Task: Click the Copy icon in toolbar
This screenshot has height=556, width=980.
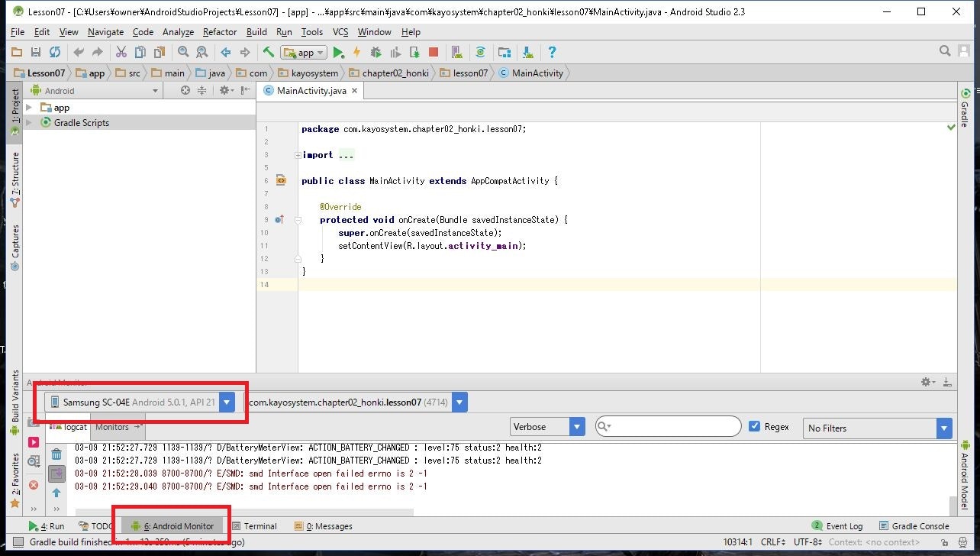Action: pyautogui.click(x=140, y=52)
